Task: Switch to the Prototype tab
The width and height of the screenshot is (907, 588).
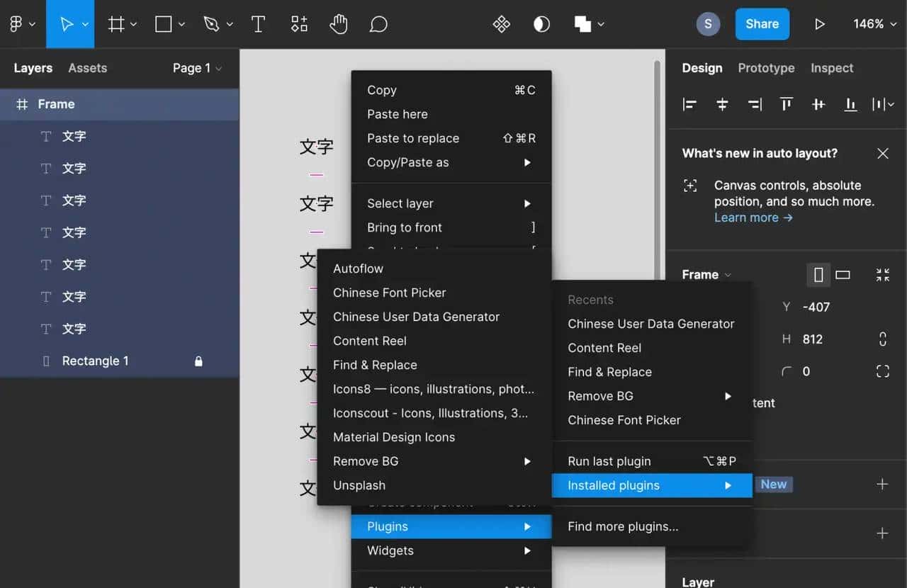Action: pos(765,68)
